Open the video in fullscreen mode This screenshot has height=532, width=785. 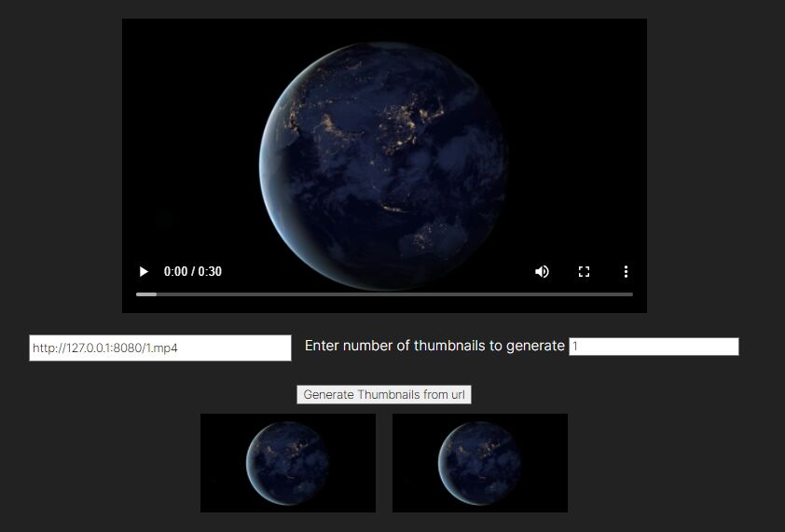(584, 271)
